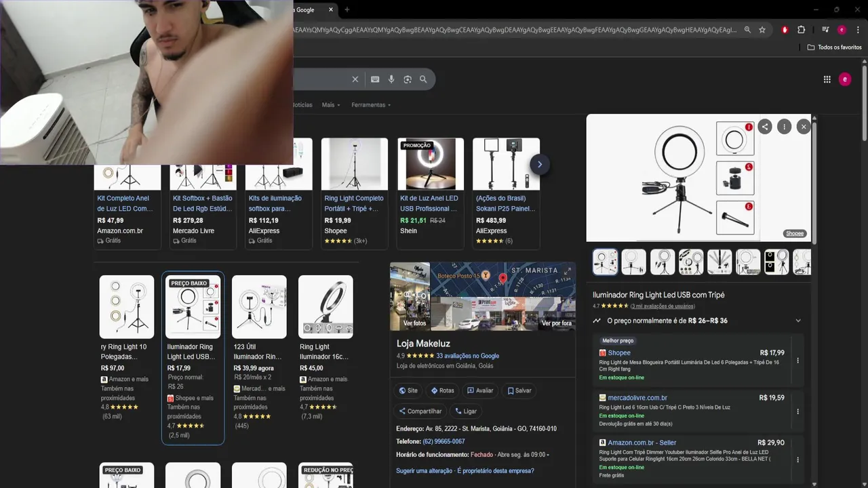Open the Mais dropdown menu
This screenshot has height=488, width=868.
331,105
